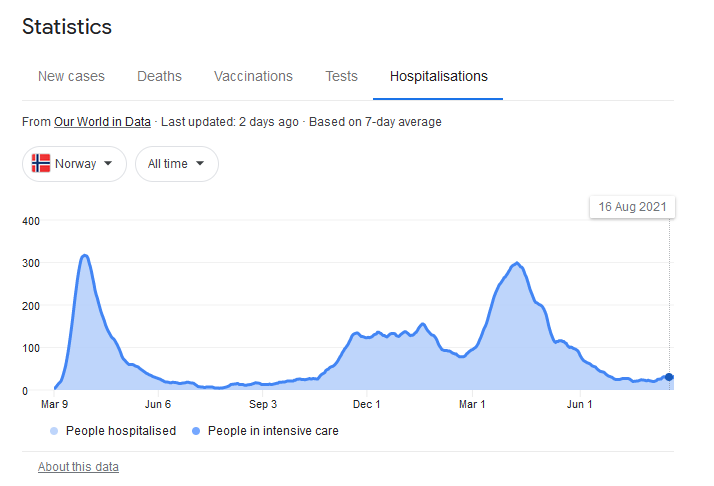This screenshot has width=714, height=486.
Task: Click the 16 Aug 2021 tooltip label
Action: 632,207
